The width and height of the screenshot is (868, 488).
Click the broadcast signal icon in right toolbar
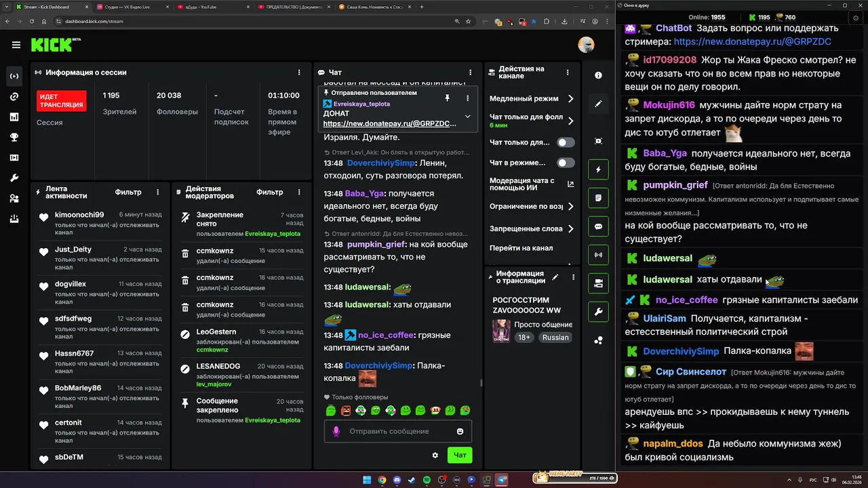coord(598,255)
